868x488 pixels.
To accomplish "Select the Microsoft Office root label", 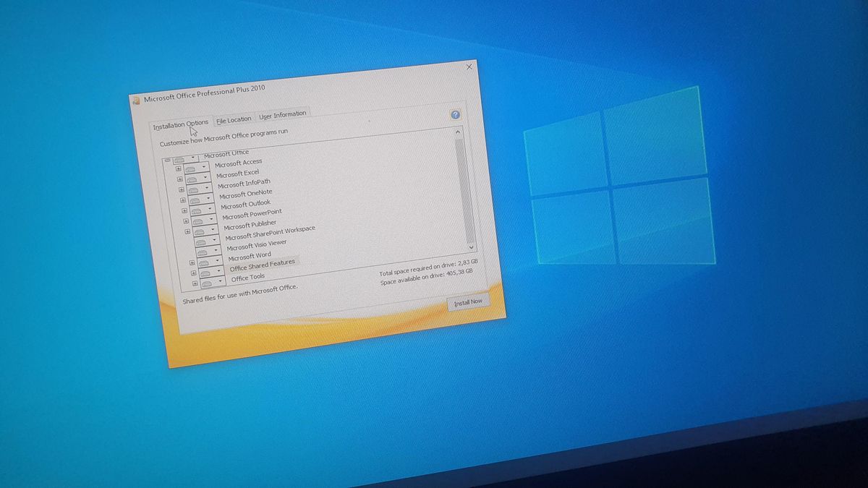I will coord(226,154).
